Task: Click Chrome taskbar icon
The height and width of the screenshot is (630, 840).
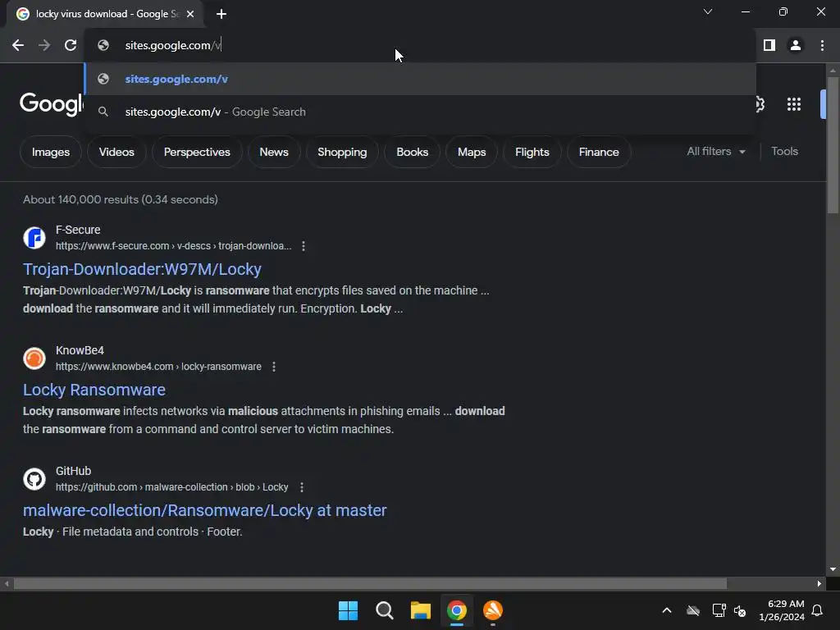Action: pos(457,610)
